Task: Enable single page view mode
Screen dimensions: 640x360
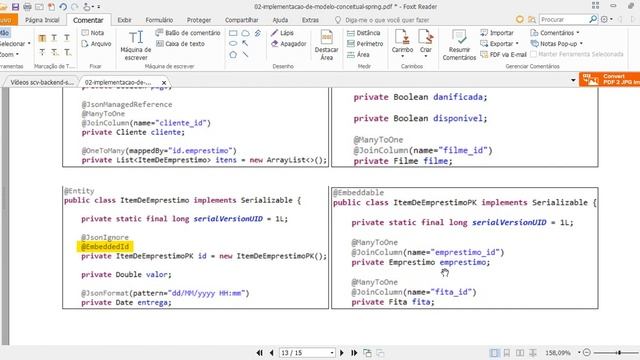Action: (494, 353)
